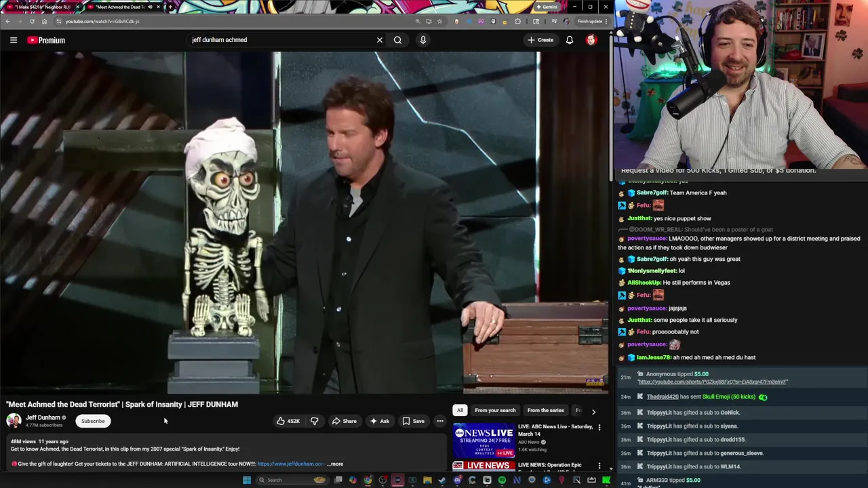Reload the current page
The height and width of the screenshot is (488, 868).
point(32,21)
